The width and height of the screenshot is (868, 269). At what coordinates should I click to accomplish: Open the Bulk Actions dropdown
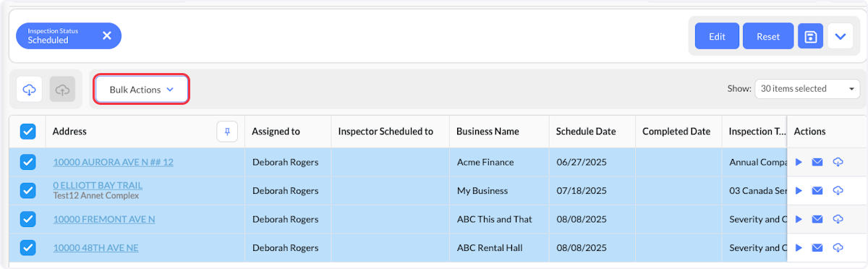tap(142, 90)
